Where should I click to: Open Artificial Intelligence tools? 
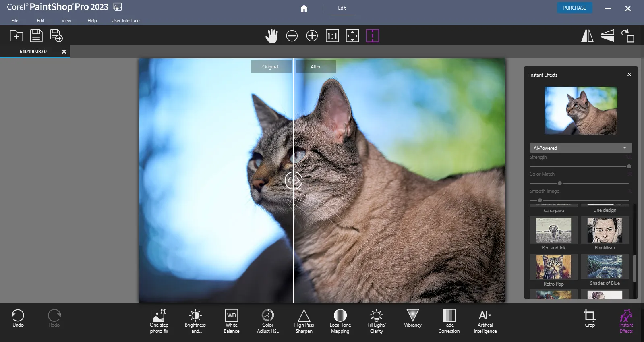click(x=485, y=321)
